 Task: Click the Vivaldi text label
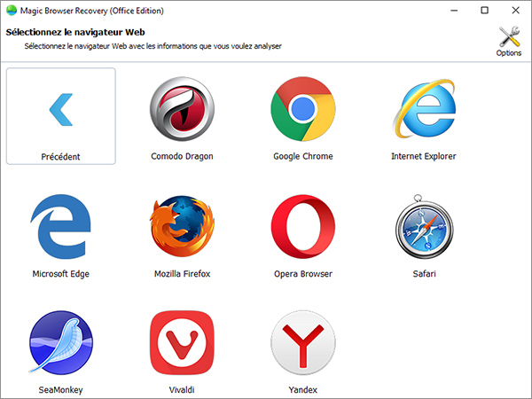point(182,390)
